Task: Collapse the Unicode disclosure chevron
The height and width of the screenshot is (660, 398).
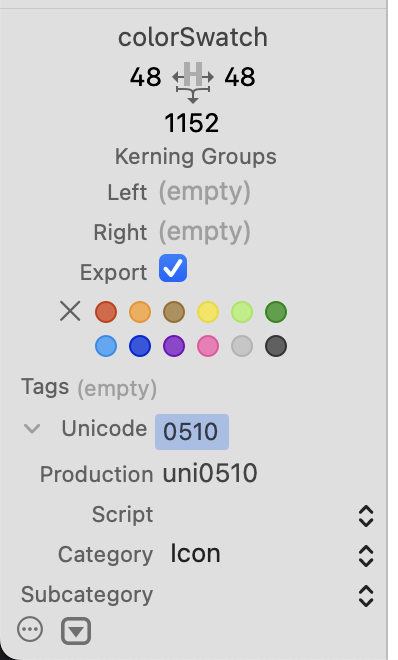Action: pyautogui.click(x=32, y=429)
